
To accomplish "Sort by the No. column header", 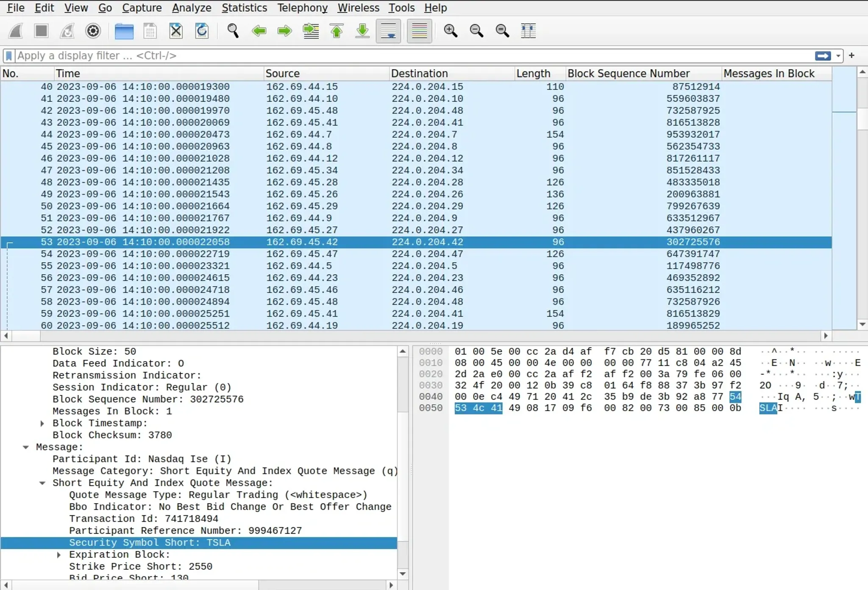I will (x=28, y=73).
